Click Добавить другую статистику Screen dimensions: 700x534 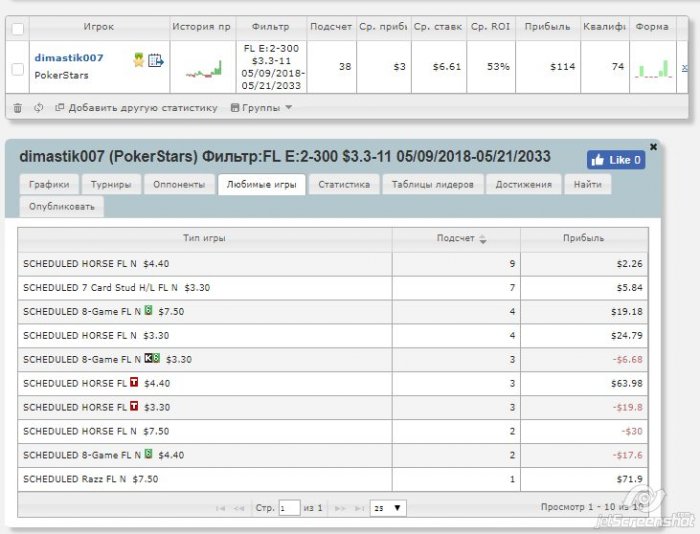[x=136, y=108]
